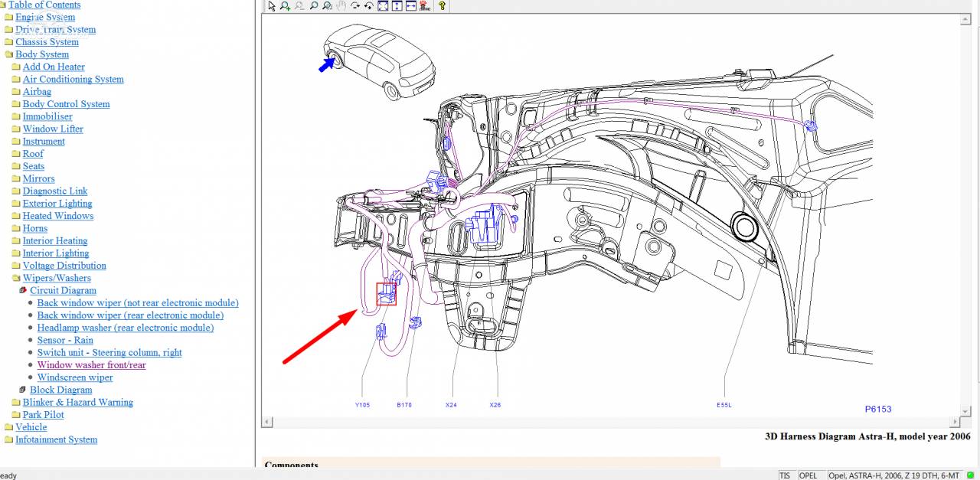Open the Diagnostic Link entry
This screenshot has height=480, width=980.
coord(55,191)
